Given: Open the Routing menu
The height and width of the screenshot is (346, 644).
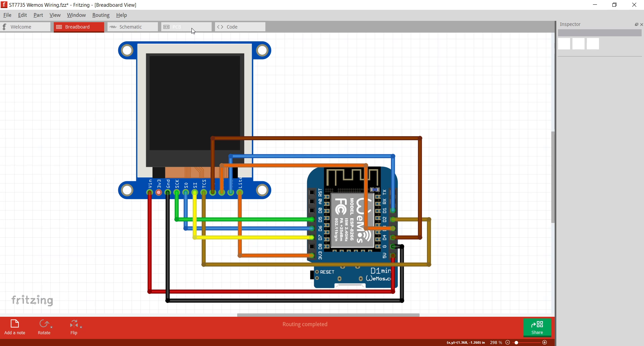Looking at the screenshot, I should (x=101, y=15).
